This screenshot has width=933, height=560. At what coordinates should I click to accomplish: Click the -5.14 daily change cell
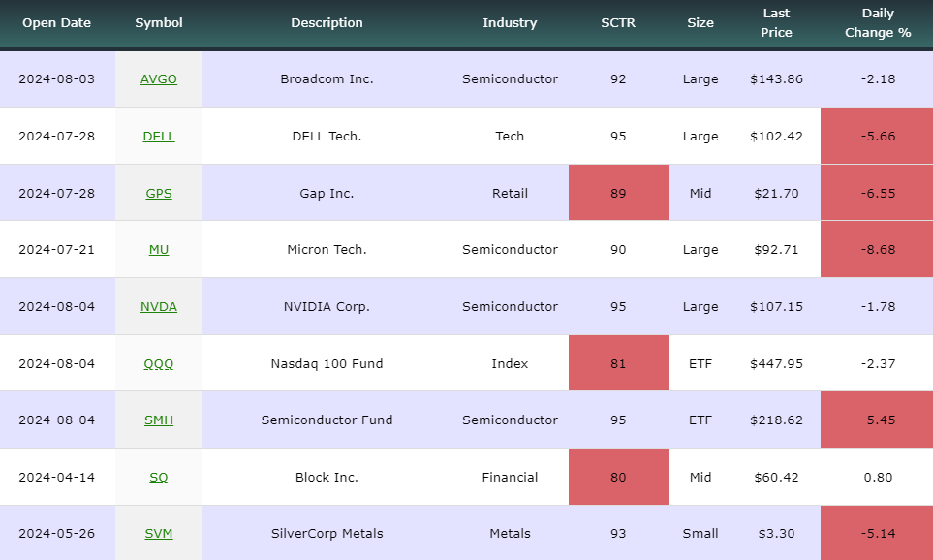877,533
